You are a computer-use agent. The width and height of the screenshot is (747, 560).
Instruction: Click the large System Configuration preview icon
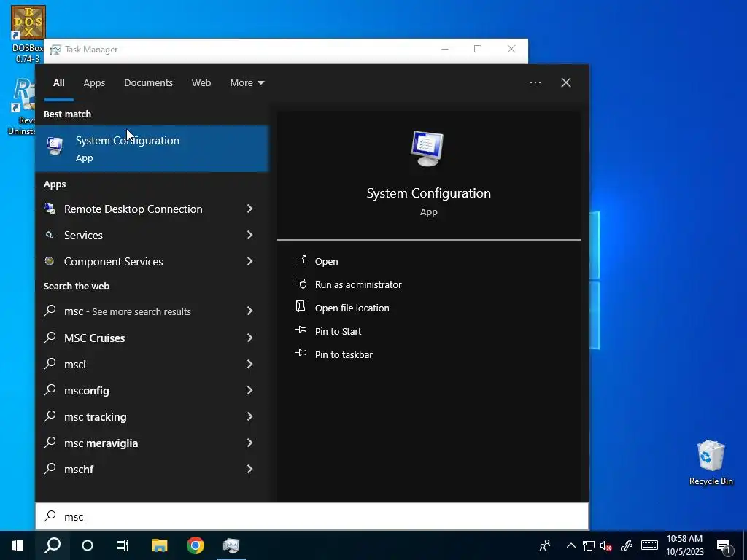coord(427,149)
